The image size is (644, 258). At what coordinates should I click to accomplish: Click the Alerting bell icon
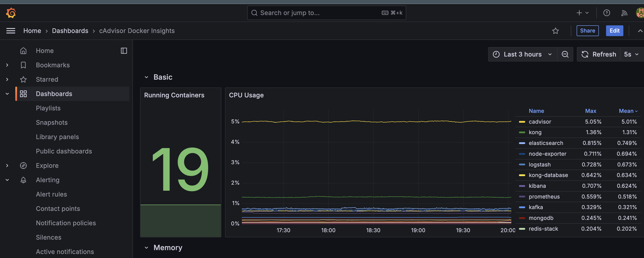pos(23,180)
